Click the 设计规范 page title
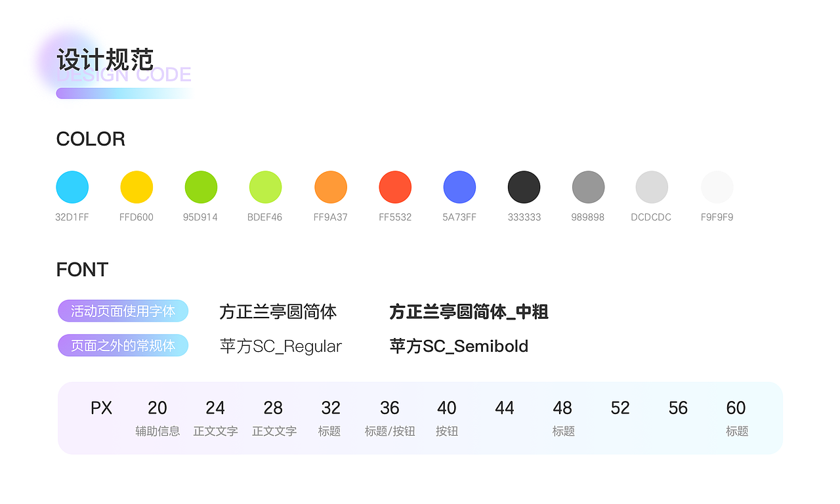Screen dimensions: 840x504 pyautogui.click(x=106, y=59)
